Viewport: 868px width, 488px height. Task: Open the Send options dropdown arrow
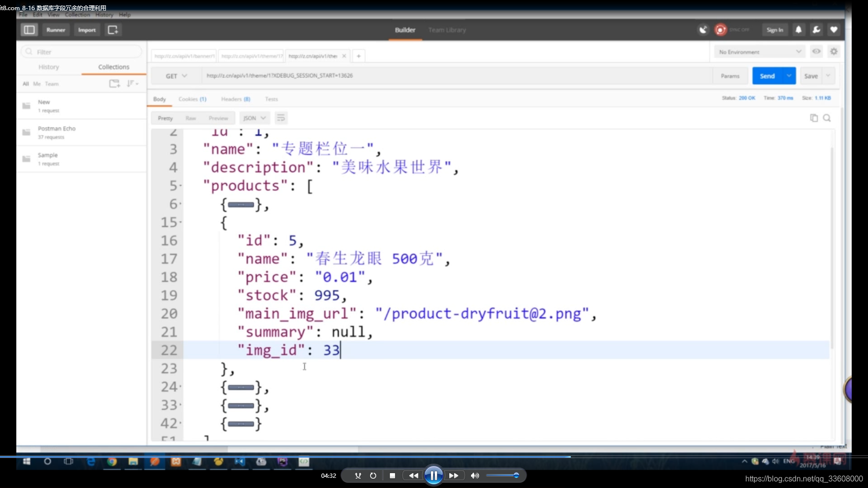(x=789, y=76)
